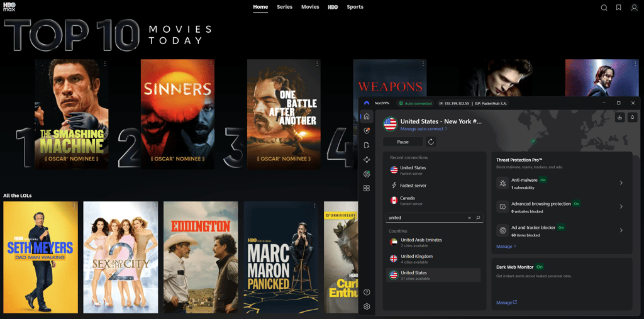644x319 pixels.
Task: Click the magnifier icon in NordVPN search box
Action: [x=478, y=218]
